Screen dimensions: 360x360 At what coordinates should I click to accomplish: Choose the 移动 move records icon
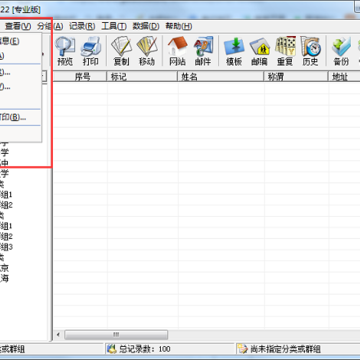pyautogui.click(x=147, y=51)
